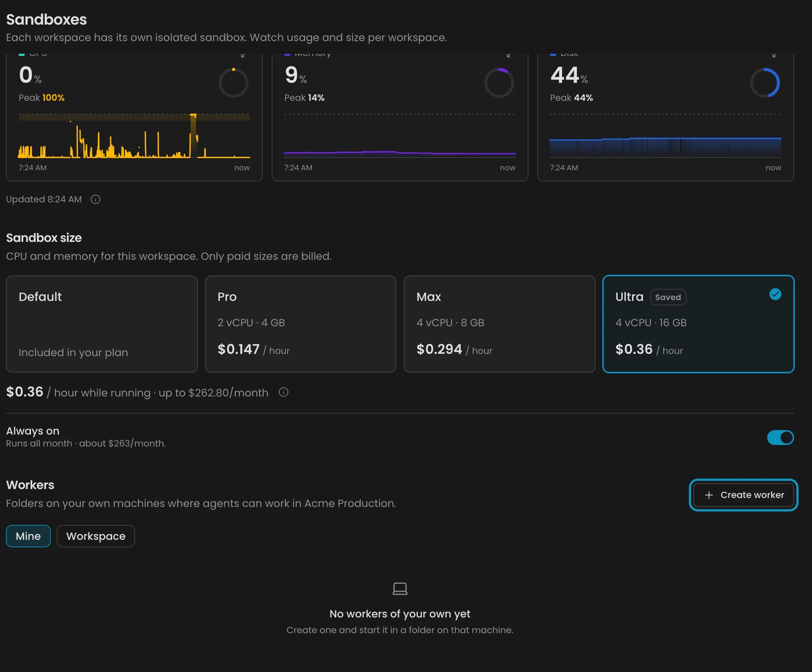Select the Pro sandbox size

[300, 324]
